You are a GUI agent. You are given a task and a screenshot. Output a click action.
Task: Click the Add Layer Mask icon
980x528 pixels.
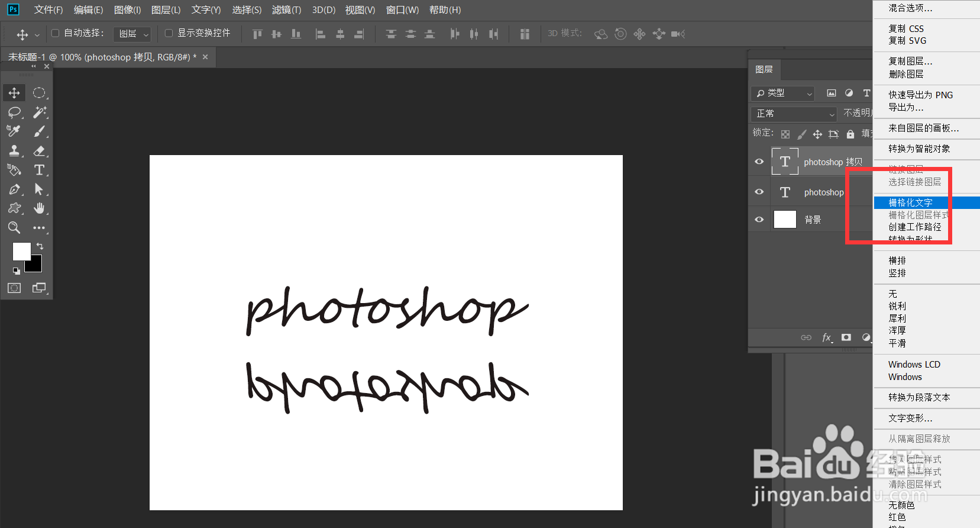click(x=846, y=337)
